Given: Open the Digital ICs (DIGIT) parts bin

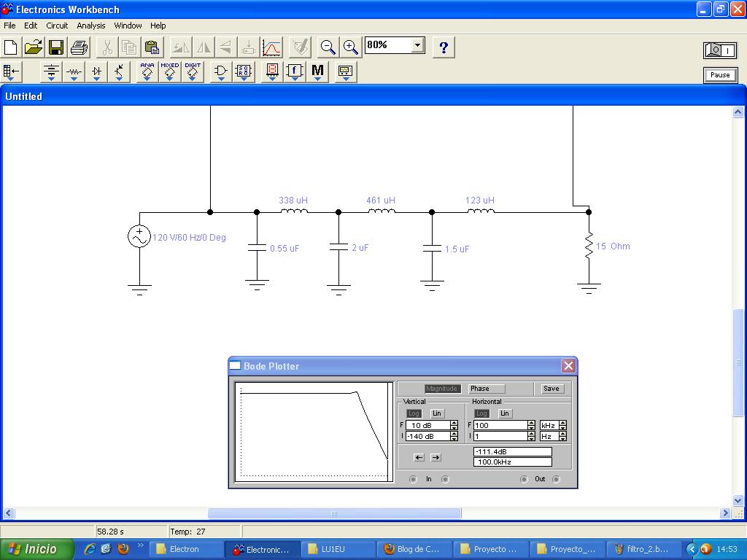Looking at the screenshot, I should point(192,71).
